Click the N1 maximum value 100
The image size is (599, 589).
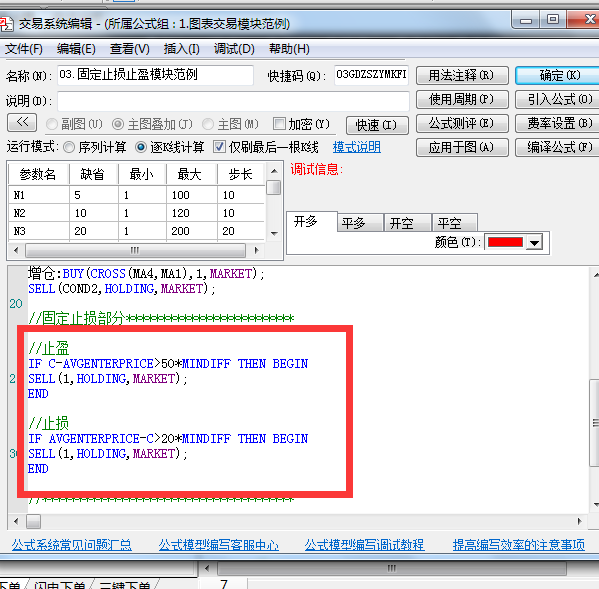[x=192, y=195]
